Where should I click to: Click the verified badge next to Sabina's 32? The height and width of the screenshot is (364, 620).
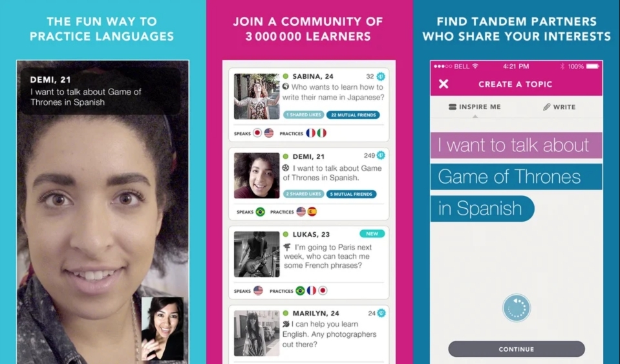(x=381, y=76)
